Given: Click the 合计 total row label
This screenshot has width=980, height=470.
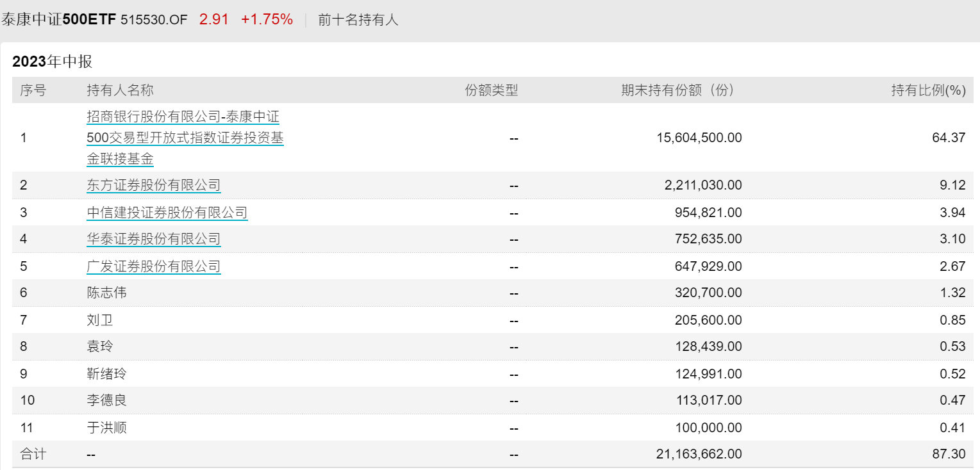Looking at the screenshot, I should (x=33, y=454).
